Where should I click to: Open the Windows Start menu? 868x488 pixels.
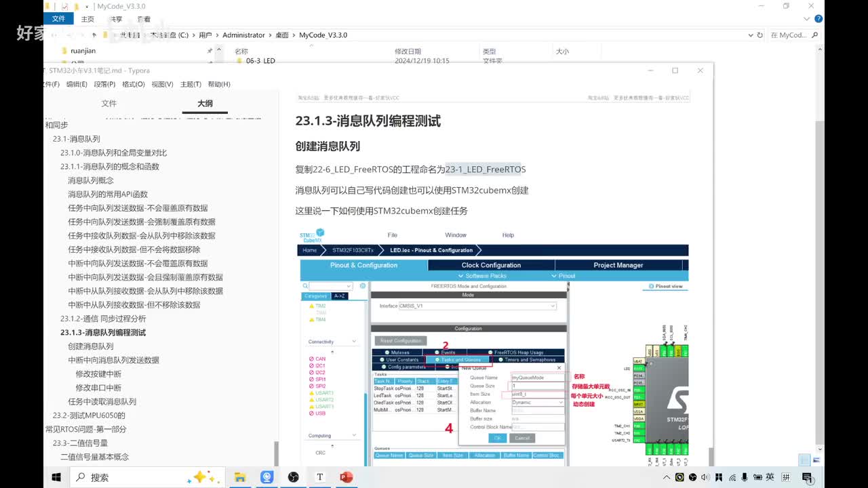click(56, 477)
